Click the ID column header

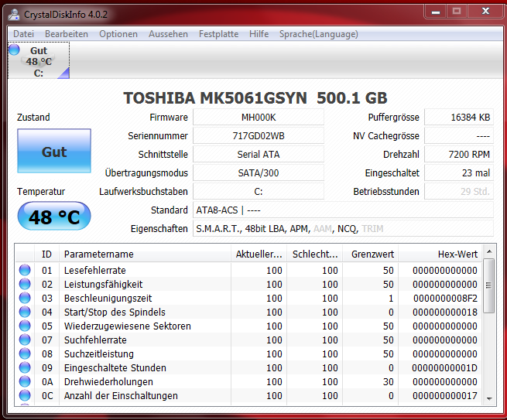46,254
